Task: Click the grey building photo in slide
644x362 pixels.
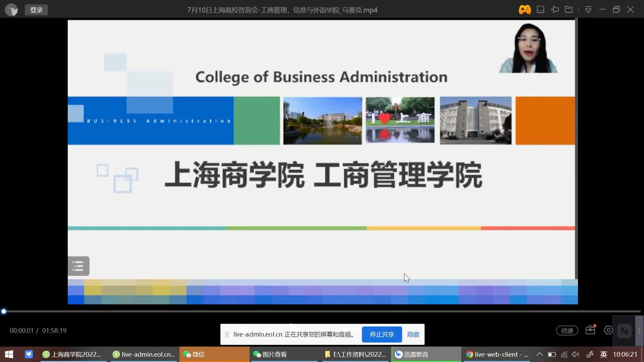Action: (476, 121)
